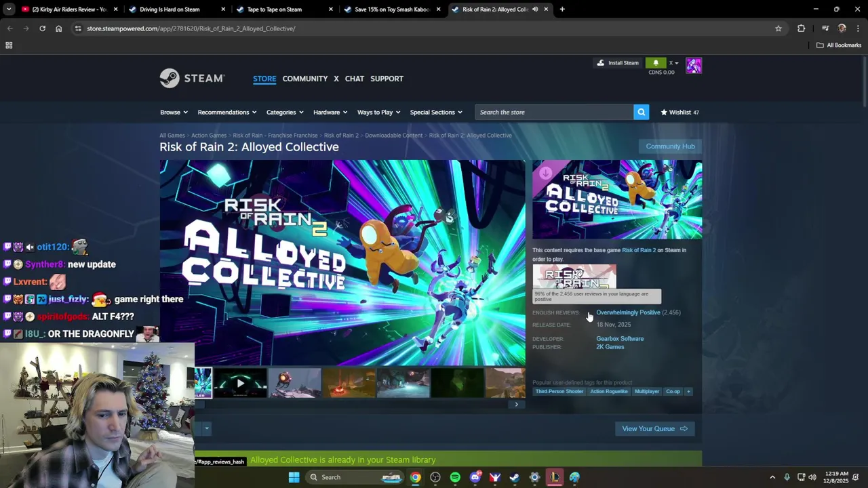Open Chrome tab search dropdown

click(9, 9)
